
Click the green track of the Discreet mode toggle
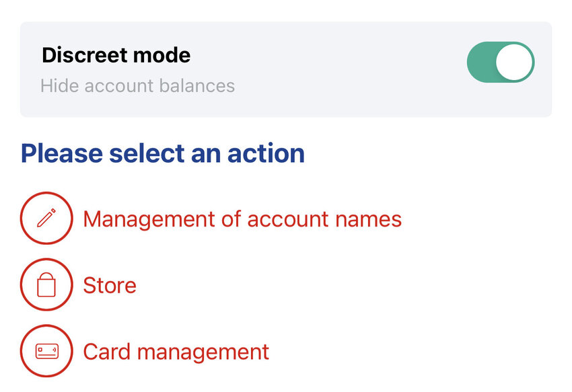(x=481, y=62)
